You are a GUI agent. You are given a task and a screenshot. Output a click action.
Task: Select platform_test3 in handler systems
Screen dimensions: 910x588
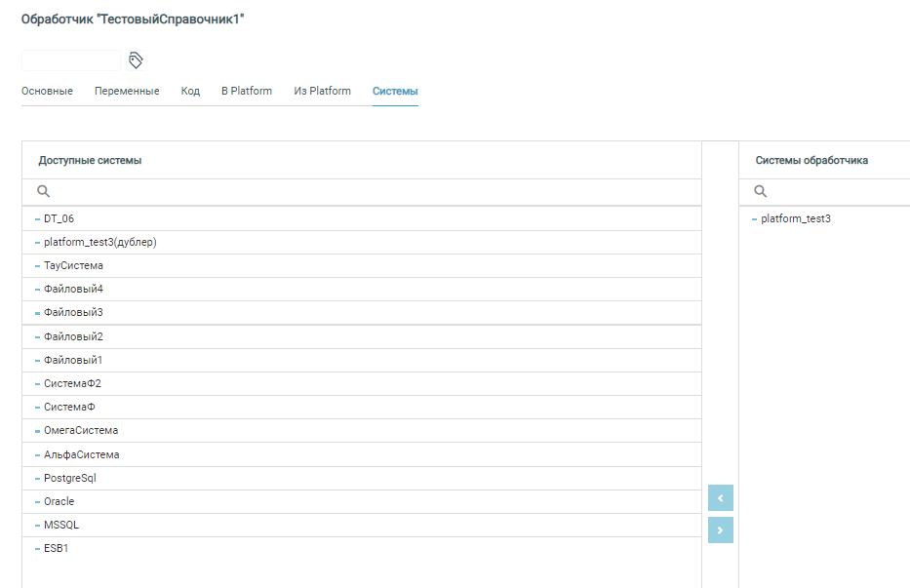pos(796,218)
